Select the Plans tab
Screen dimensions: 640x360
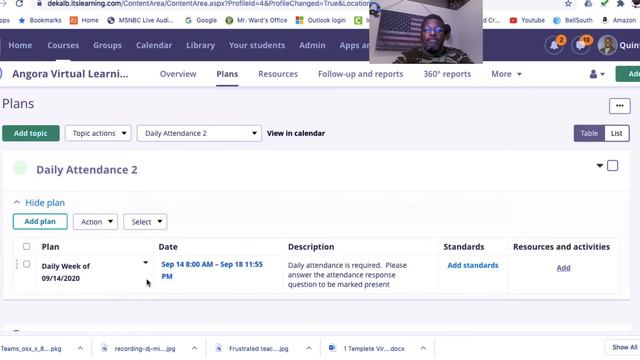[x=227, y=74]
